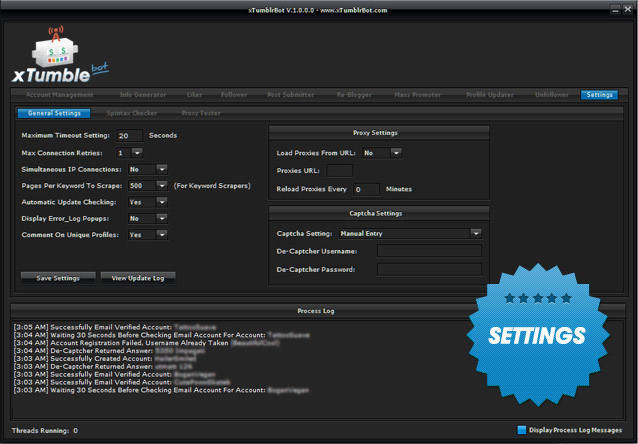Click the xTumble bot logo
Screen dimensions: 638x444
pos(60,55)
